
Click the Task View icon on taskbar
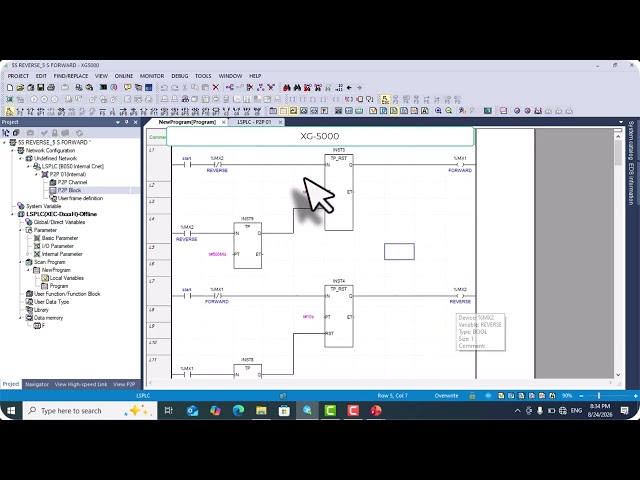[x=169, y=411]
